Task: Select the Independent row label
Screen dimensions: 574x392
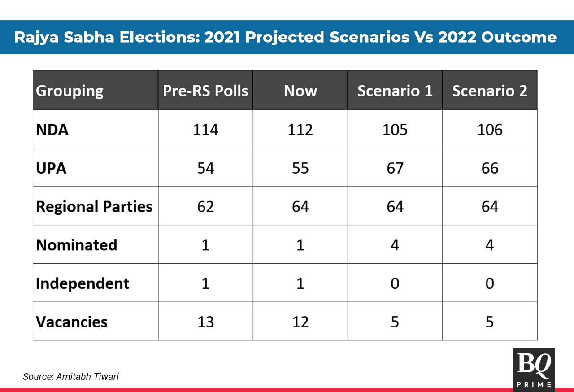Action: pyautogui.click(x=83, y=284)
